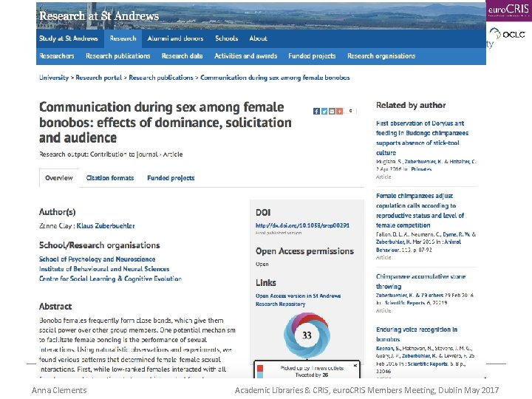Open Funded projects in blue navbar
Screen dimensions: 532x399
[312, 56]
